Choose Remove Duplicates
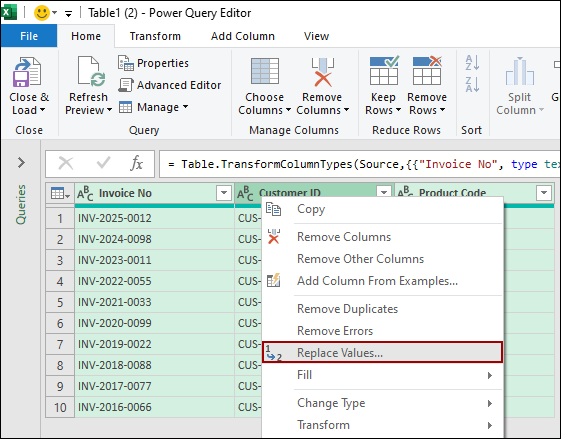This screenshot has width=561, height=439. point(382,309)
